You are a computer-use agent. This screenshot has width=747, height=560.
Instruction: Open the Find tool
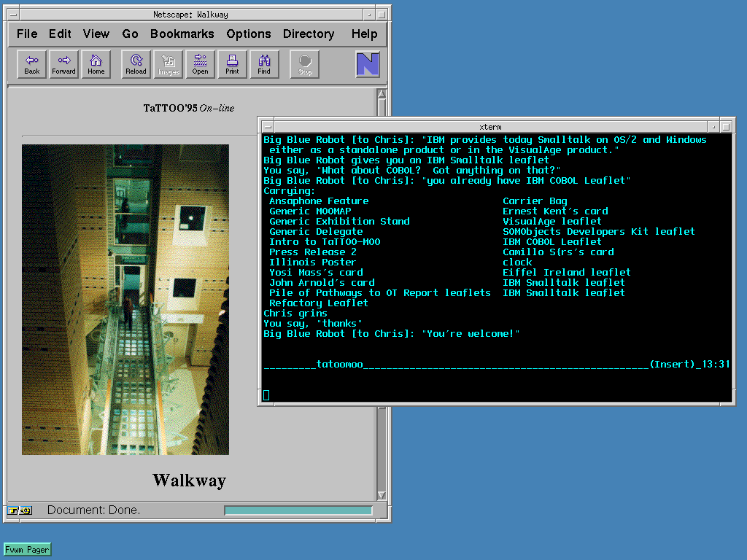pyautogui.click(x=264, y=64)
